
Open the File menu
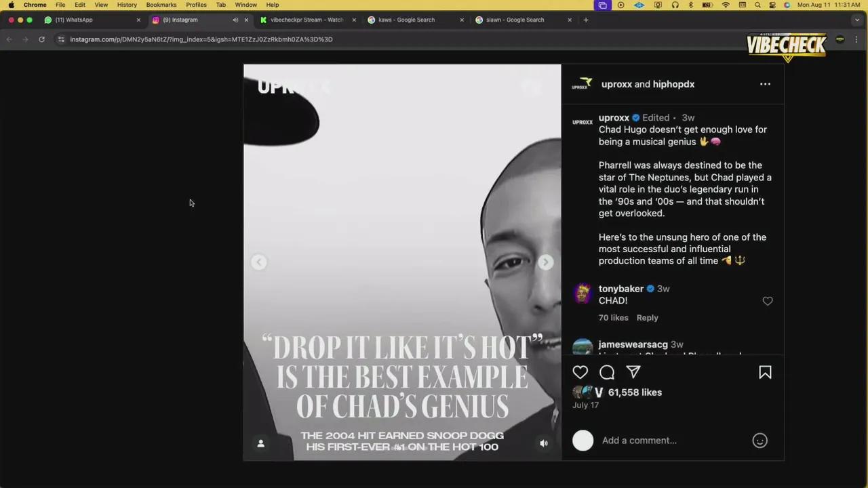point(60,5)
